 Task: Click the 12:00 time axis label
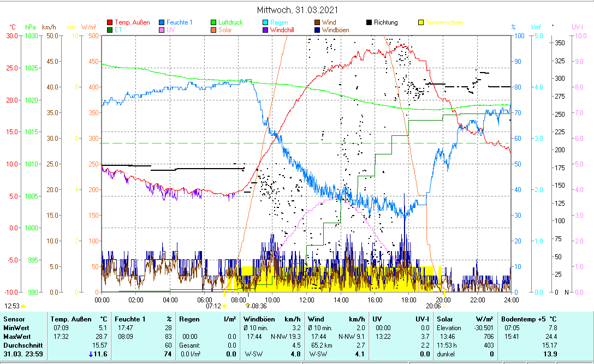(307, 300)
